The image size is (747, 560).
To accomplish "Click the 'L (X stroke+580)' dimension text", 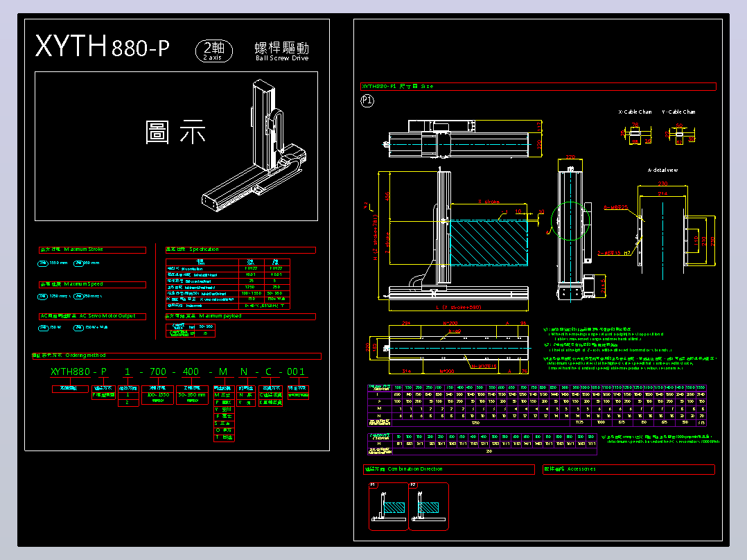I will [x=458, y=308].
